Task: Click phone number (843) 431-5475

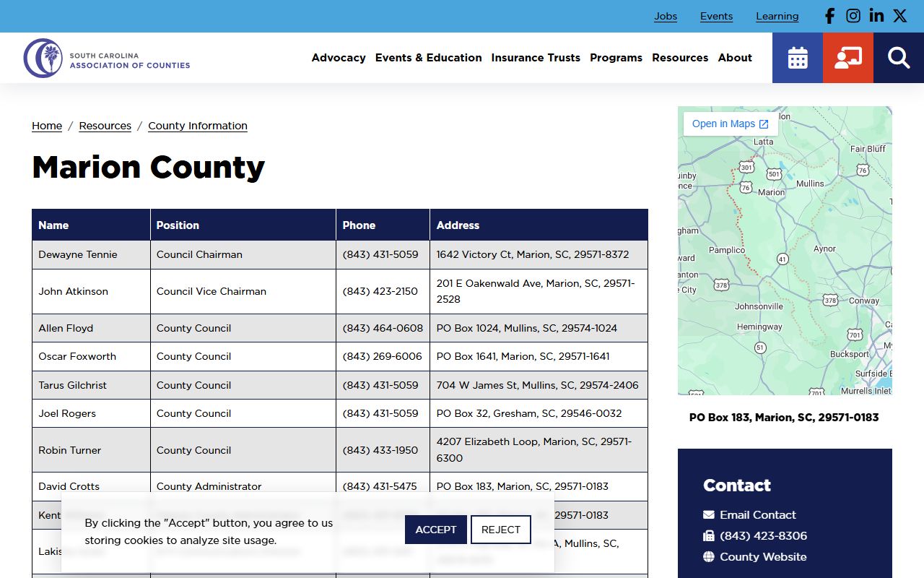Action: (380, 487)
